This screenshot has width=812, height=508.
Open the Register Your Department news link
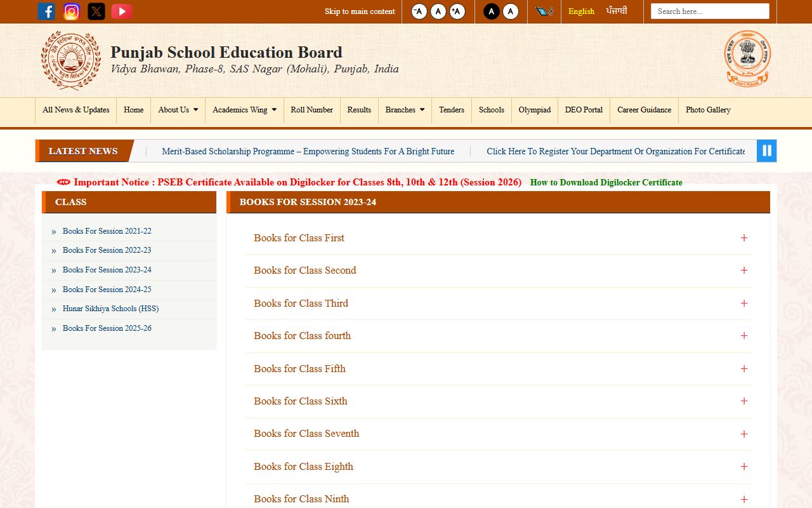coord(615,151)
